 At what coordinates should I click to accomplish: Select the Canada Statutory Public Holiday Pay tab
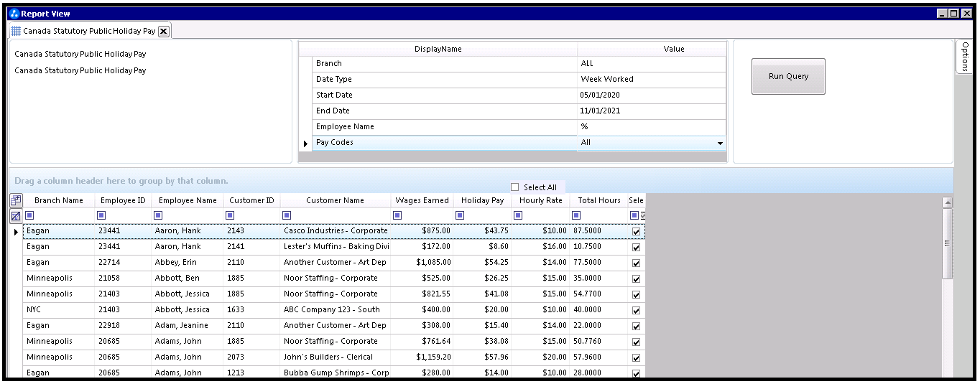[x=88, y=31]
